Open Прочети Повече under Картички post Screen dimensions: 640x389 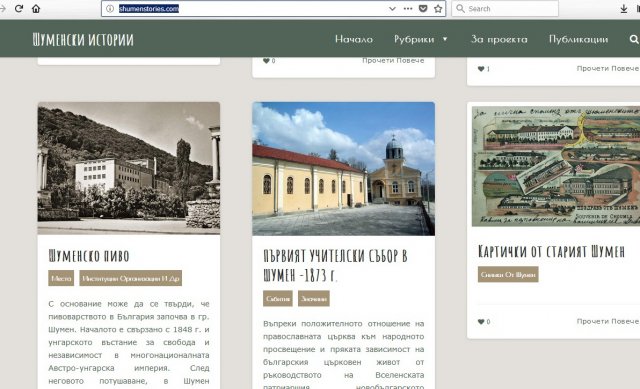[608, 321]
